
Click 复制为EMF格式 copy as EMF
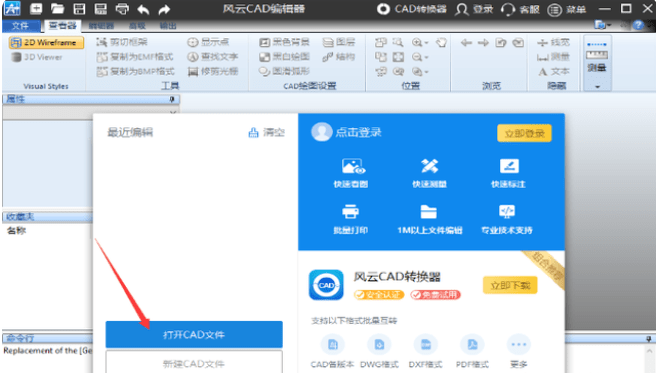[135, 57]
